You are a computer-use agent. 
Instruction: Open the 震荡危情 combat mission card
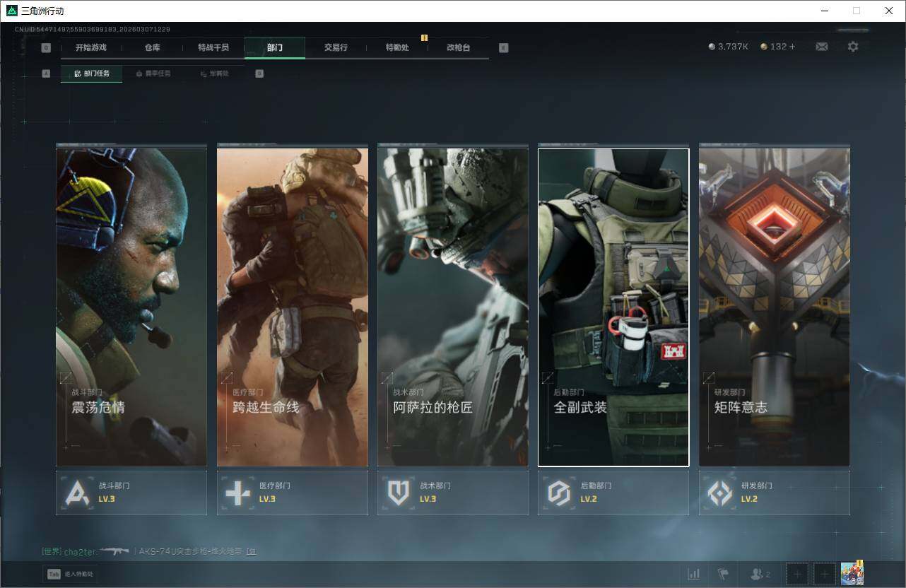tap(131, 307)
